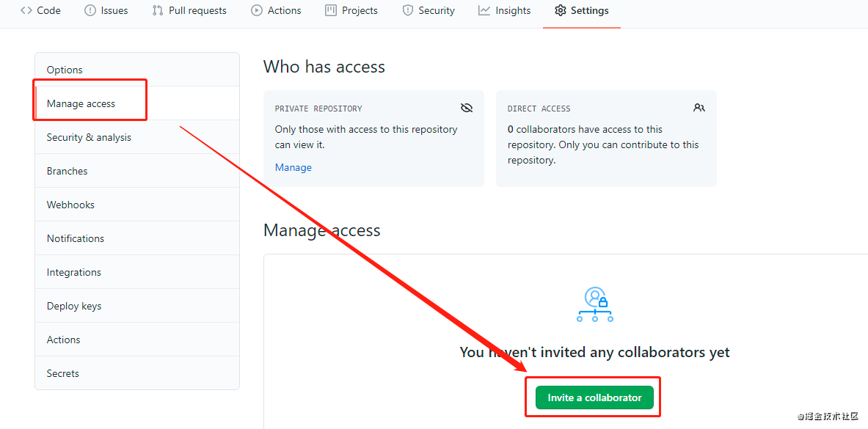Click the private repository eye-slash icon
The image size is (868, 429).
coord(467,108)
